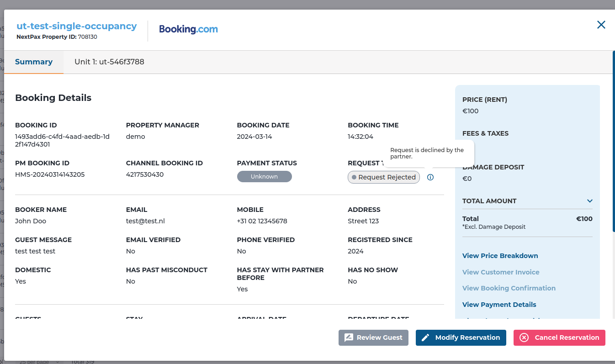The image size is (615, 364).
Task: Click the Total €100 amount
Action: [584, 219]
